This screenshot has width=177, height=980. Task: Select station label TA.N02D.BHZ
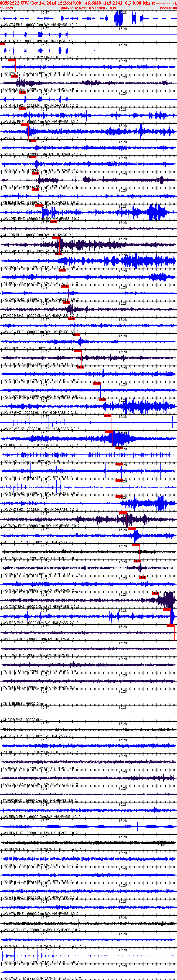point(14,316)
